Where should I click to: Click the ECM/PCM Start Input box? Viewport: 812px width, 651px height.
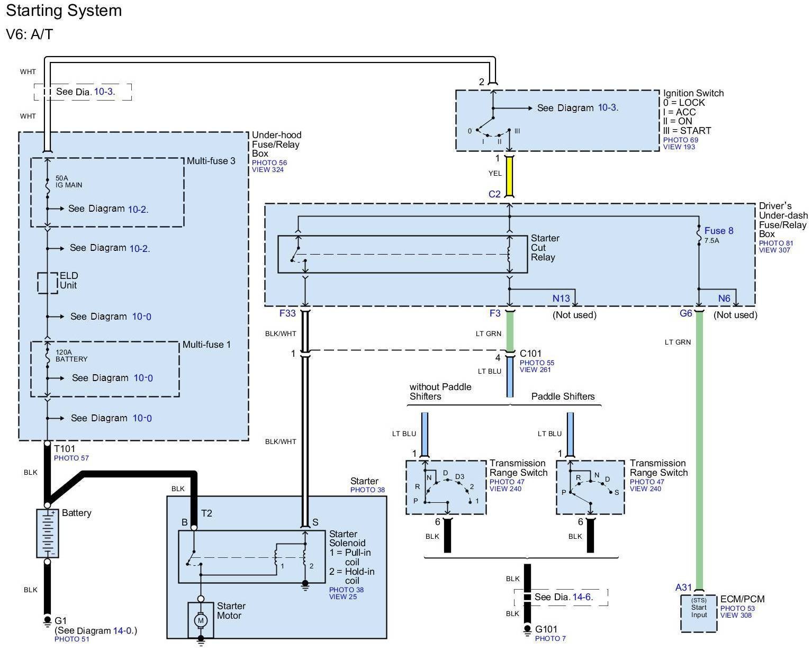coord(699,613)
